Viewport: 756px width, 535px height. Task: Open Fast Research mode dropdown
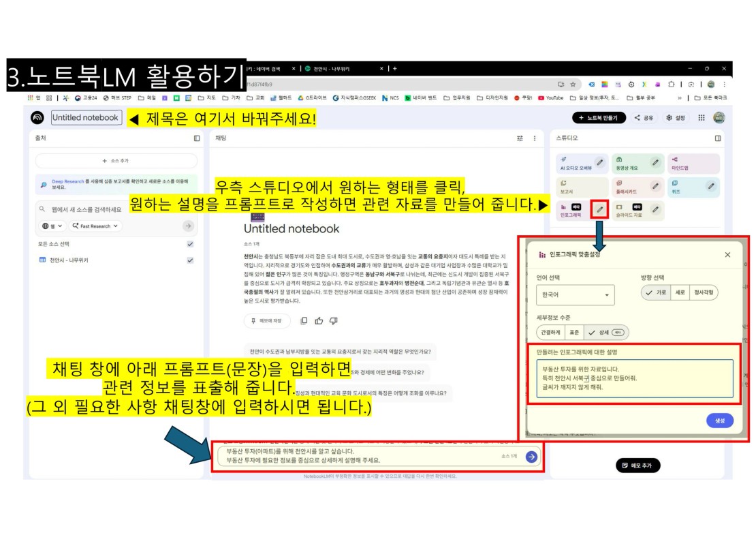95,226
